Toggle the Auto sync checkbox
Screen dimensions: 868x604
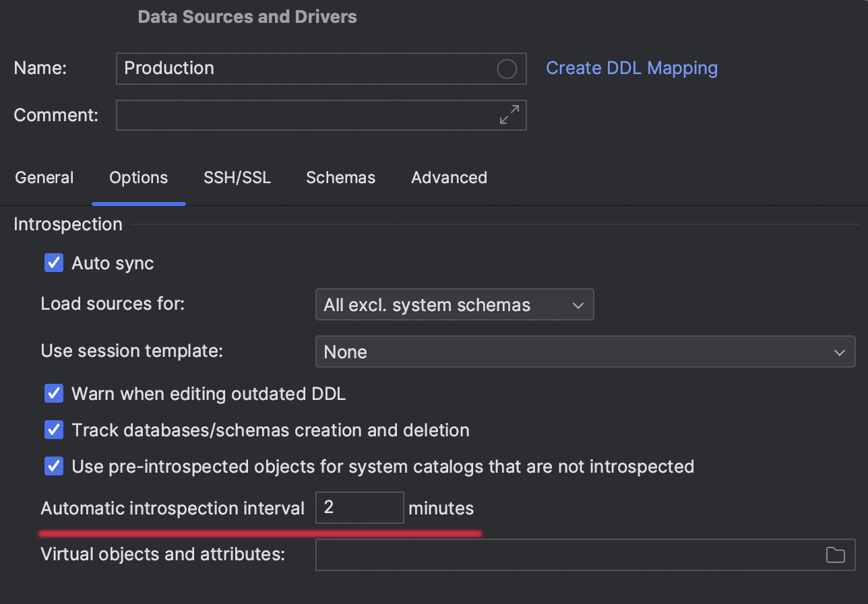pyautogui.click(x=54, y=263)
